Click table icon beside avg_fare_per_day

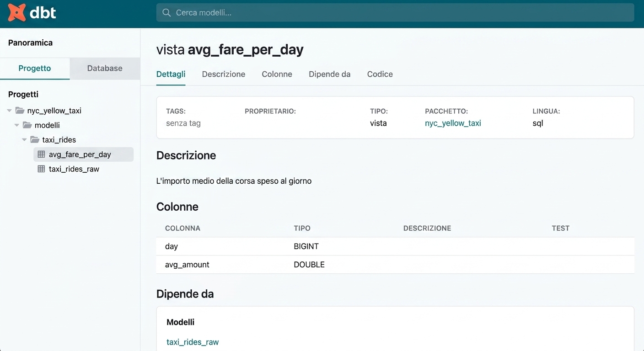pyautogui.click(x=41, y=154)
